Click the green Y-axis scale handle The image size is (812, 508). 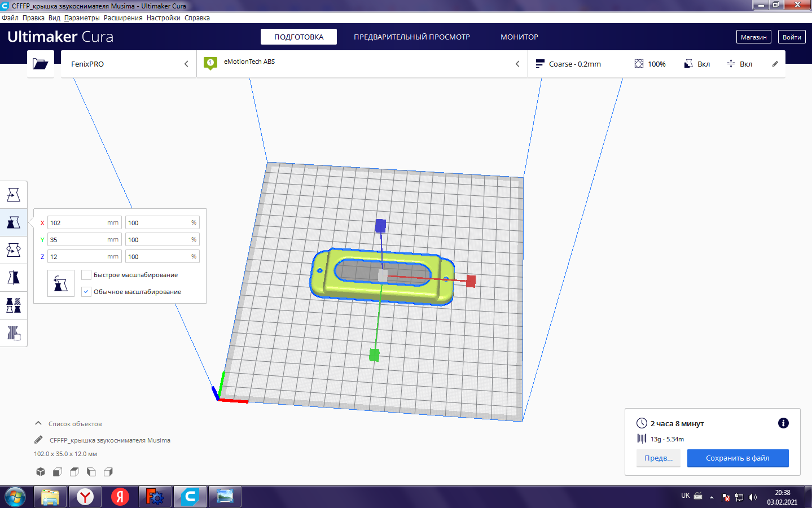[x=374, y=355]
